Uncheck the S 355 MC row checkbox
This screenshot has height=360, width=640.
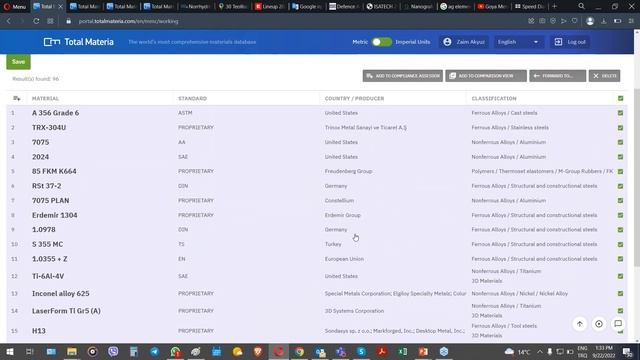[620, 244]
